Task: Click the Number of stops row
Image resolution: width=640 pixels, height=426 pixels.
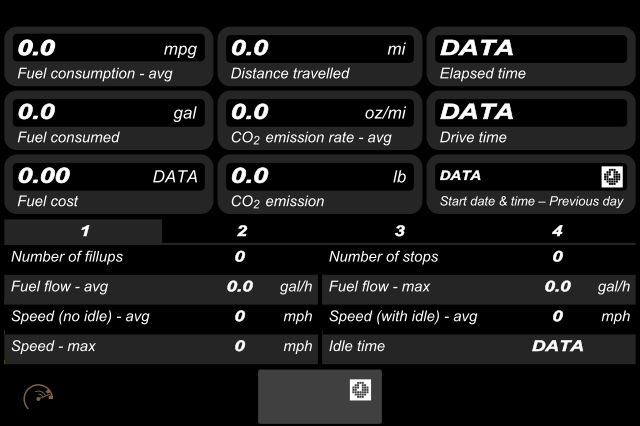Action: (479, 257)
